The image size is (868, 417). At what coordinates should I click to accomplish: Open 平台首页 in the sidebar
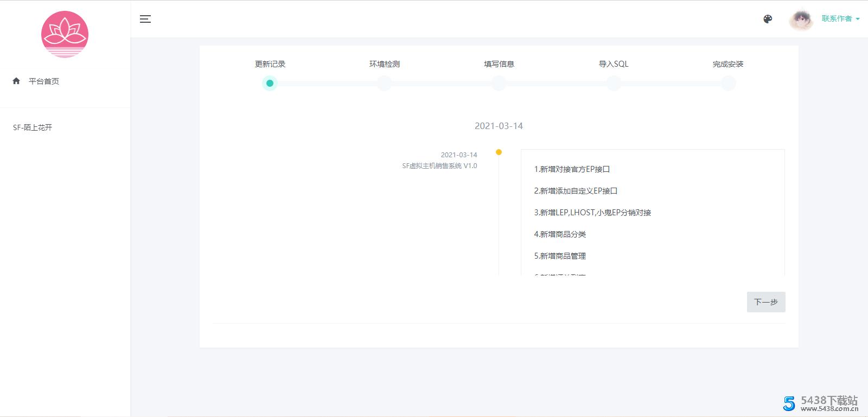[x=44, y=81]
